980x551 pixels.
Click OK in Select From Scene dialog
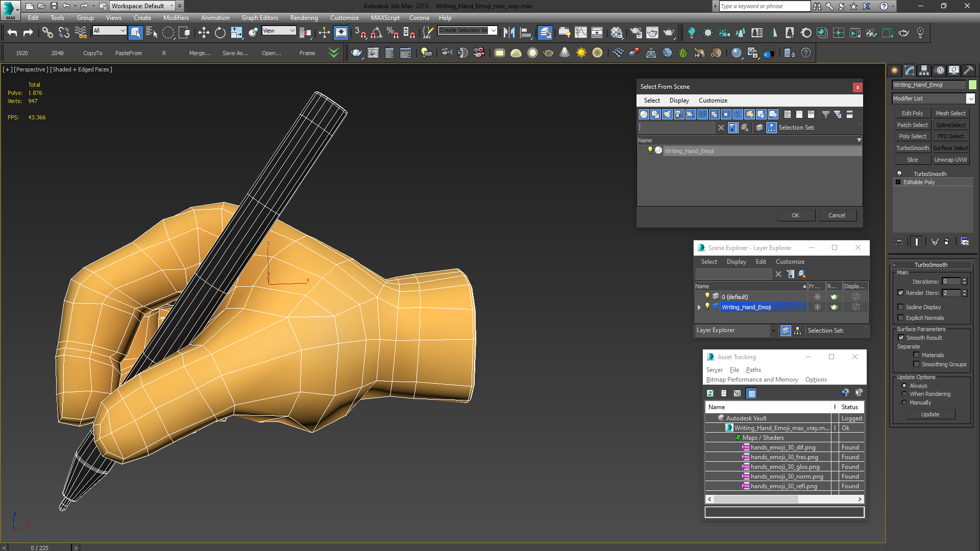tap(795, 215)
